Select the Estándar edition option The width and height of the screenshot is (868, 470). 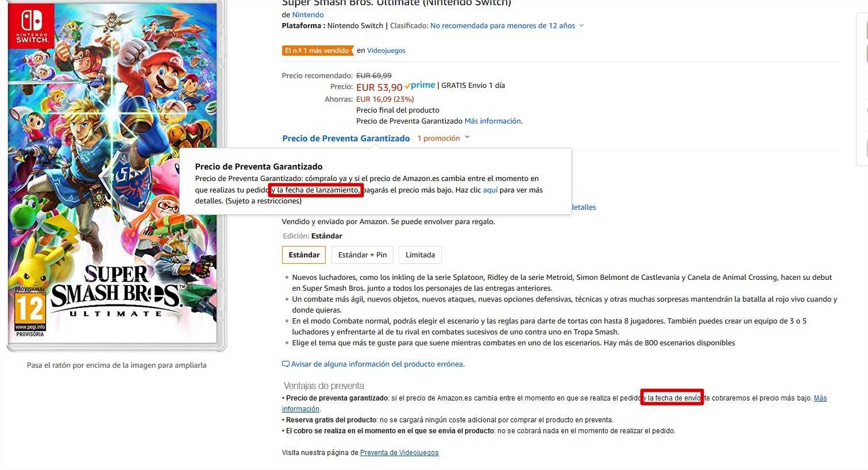coord(304,255)
